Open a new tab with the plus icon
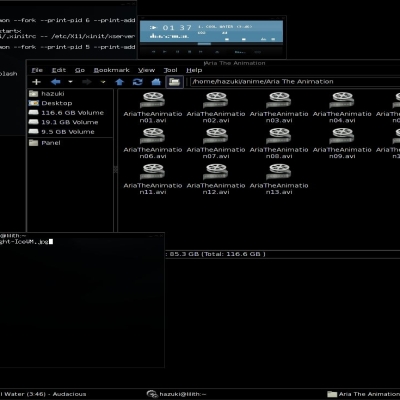This screenshot has height=400, width=400. [x=36, y=82]
